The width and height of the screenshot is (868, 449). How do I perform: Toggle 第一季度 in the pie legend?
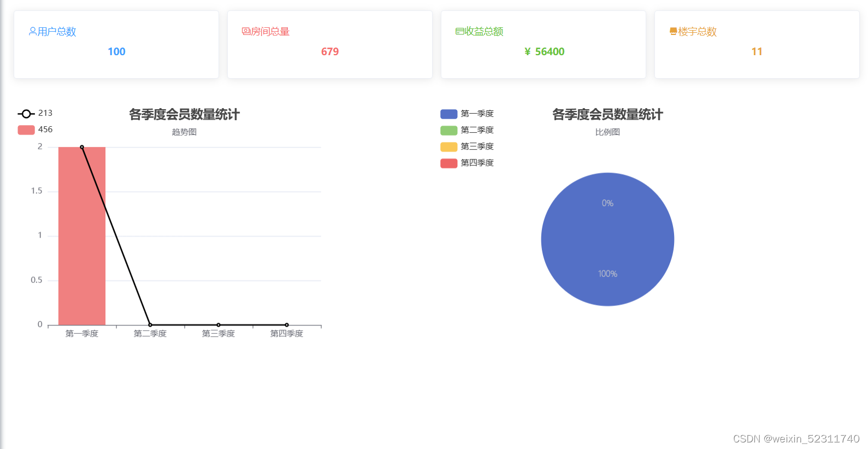pos(467,114)
